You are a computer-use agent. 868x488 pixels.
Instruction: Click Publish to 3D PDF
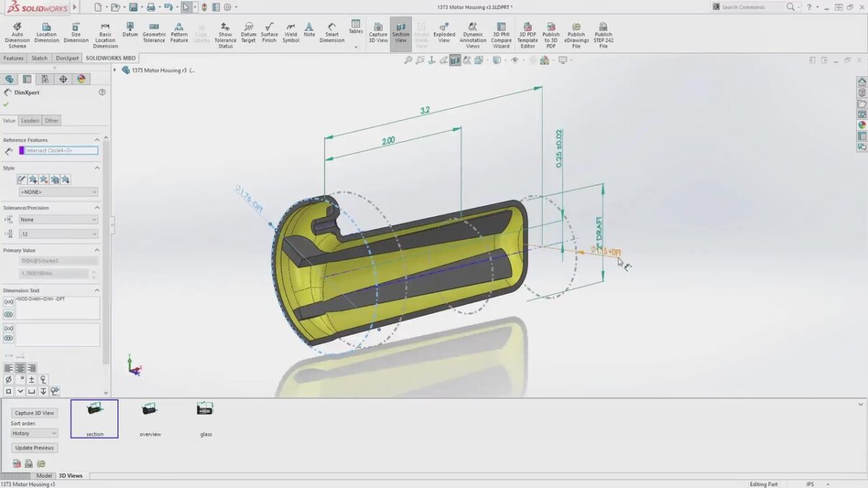pos(551,35)
